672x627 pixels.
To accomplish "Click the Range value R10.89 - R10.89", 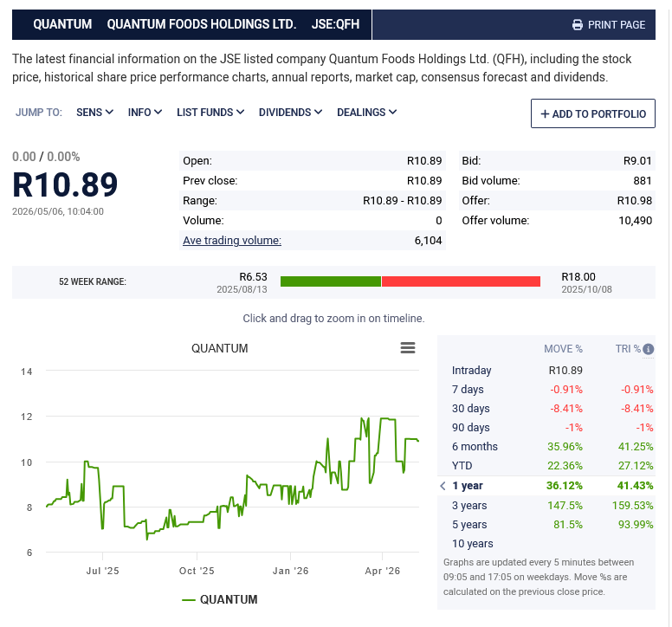I will coord(402,201).
